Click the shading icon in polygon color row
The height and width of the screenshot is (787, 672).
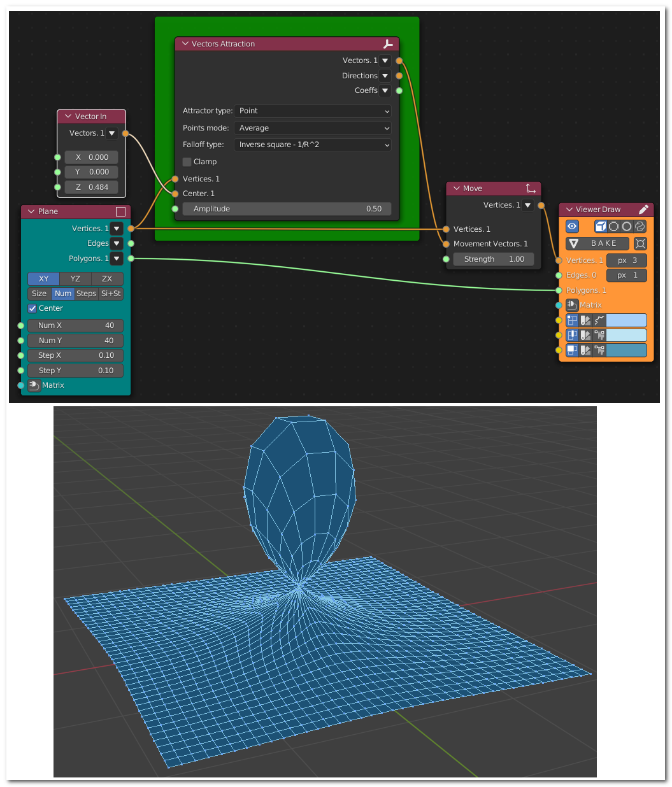[x=585, y=350]
